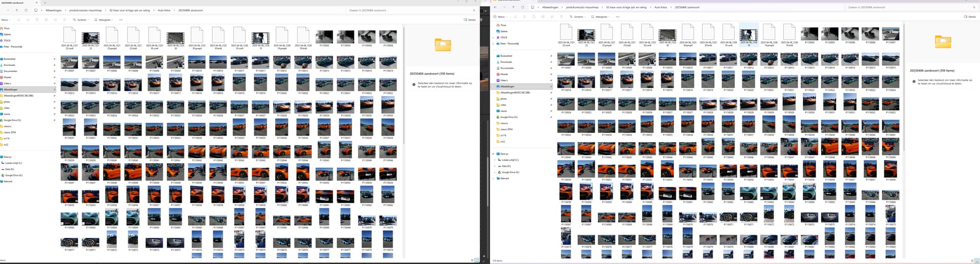This screenshot has height=264, width=980.
Task: Go up one folder in the left window
Action: (x=17, y=10)
